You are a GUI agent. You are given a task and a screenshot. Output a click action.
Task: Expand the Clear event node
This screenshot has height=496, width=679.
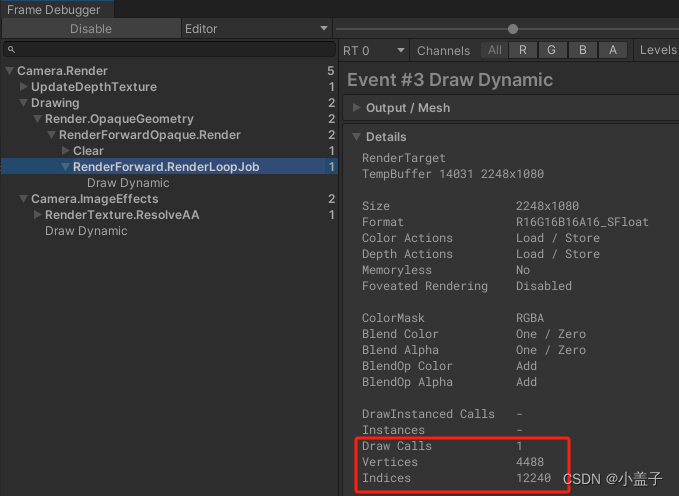(x=66, y=151)
